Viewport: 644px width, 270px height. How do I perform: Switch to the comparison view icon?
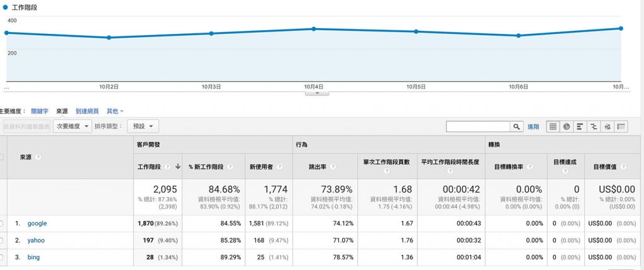point(594,127)
